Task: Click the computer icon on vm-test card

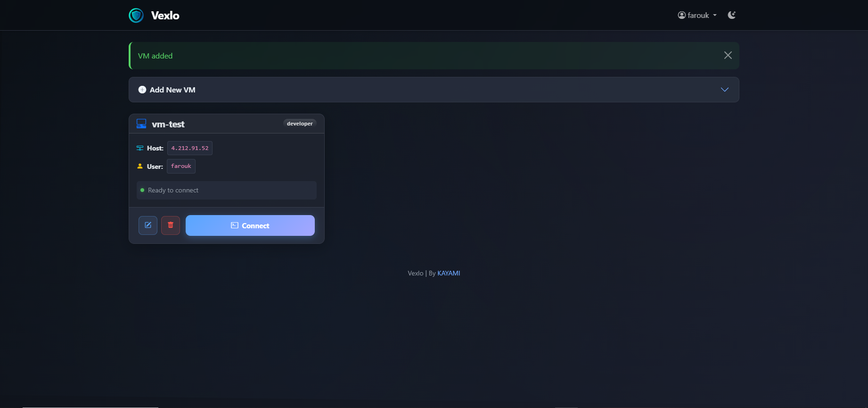Action: click(141, 124)
